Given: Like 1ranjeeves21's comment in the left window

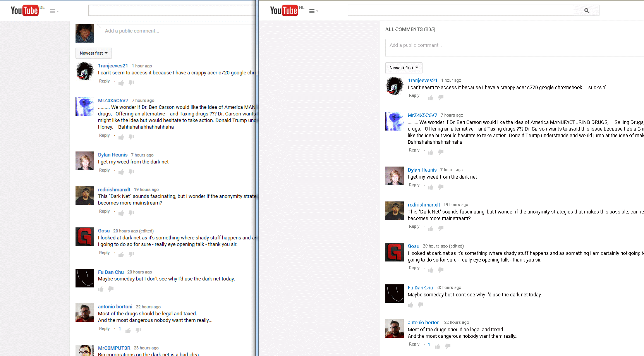Looking at the screenshot, I should coord(121,83).
